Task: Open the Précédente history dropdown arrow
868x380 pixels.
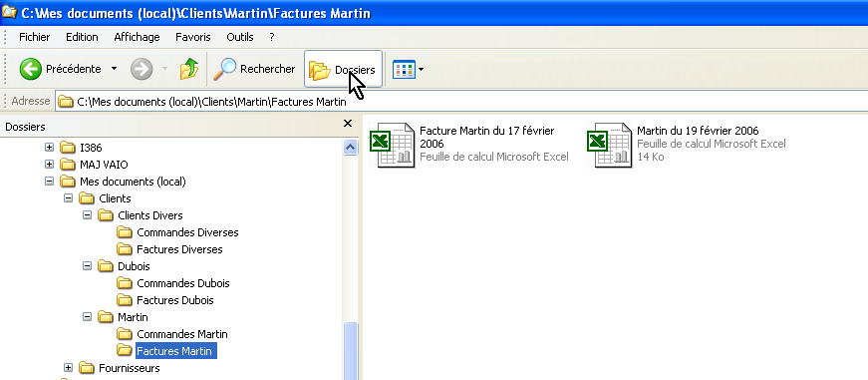Action: [114, 69]
